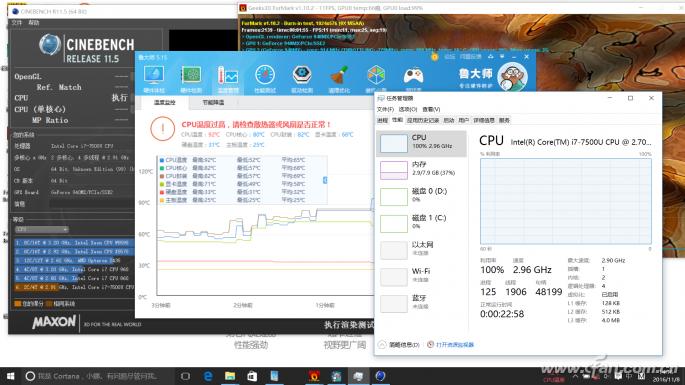This screenshot has height=385, width=685.
Task: Select 磁盘 0 (D:) in Task Manager sidebar
Action: (421, 197)
